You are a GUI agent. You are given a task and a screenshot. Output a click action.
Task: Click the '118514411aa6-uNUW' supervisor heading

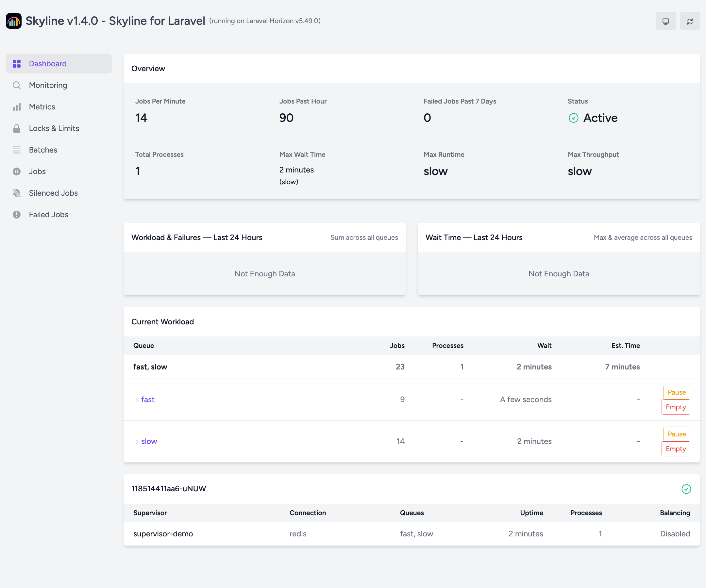169,489
